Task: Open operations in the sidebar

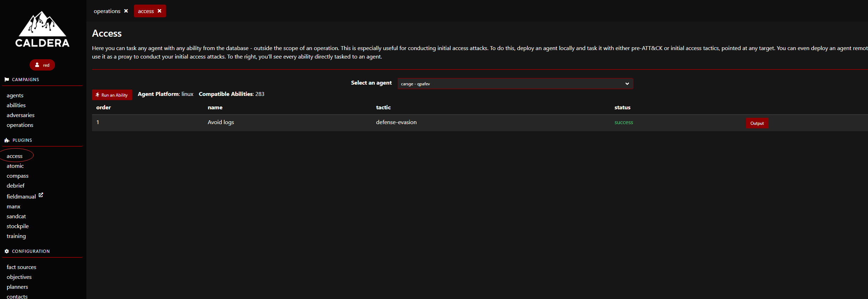Action: [x=20, y=125]
